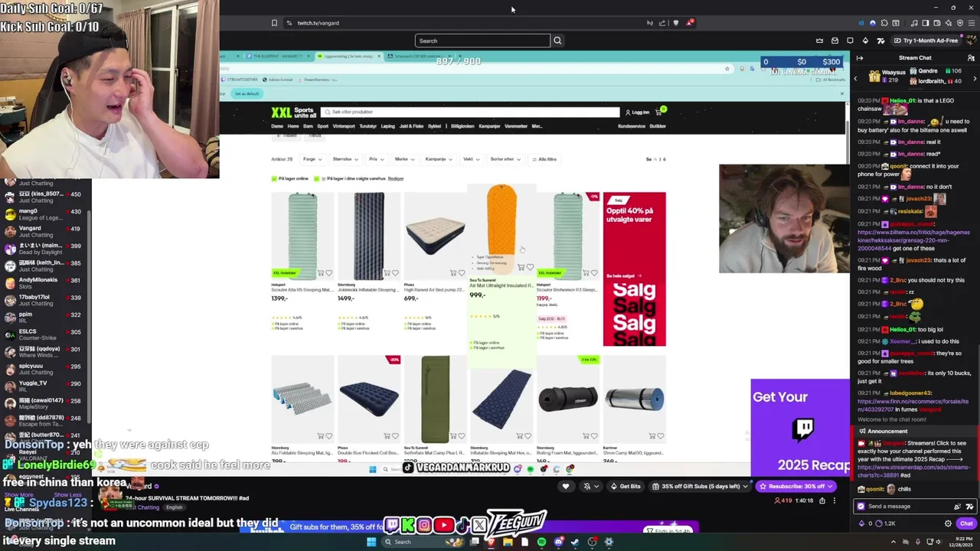Open browser extensions puzzle icon
Screen dimensions: 980x551
(x=884, y=23)
